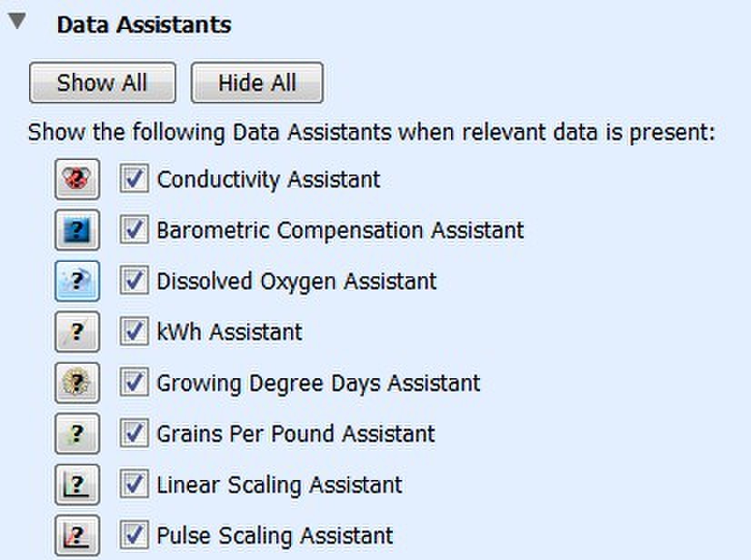Click the kWh Assistant icon
This screenshot has width=751, height=560.
coord(76,332)
